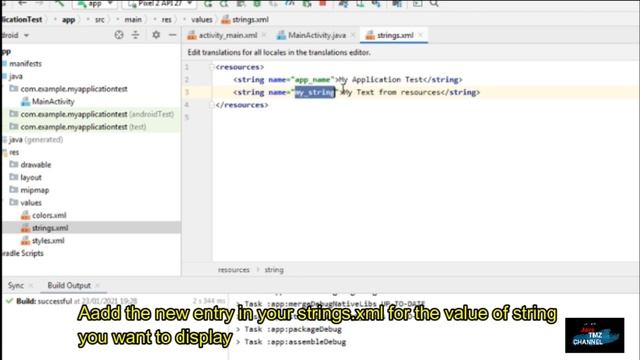The image size is (640, 360).
Task: Click the 'Task :app:packageDebug' output line
Action: 293,329
